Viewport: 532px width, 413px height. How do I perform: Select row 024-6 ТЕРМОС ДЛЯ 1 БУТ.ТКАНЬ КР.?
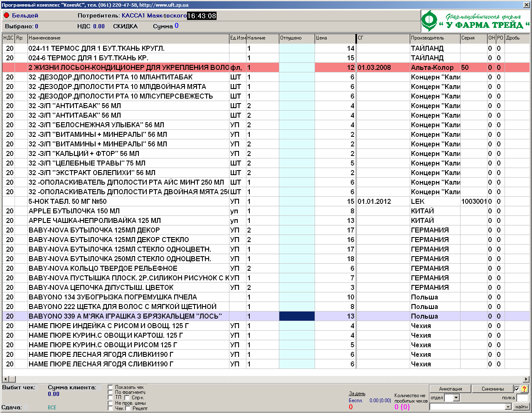pos(266,58)
